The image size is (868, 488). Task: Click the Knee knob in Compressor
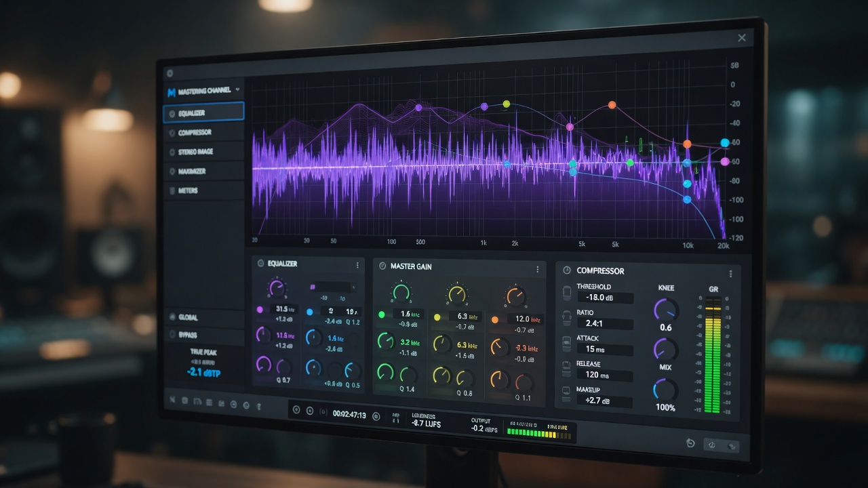point(666,310)
